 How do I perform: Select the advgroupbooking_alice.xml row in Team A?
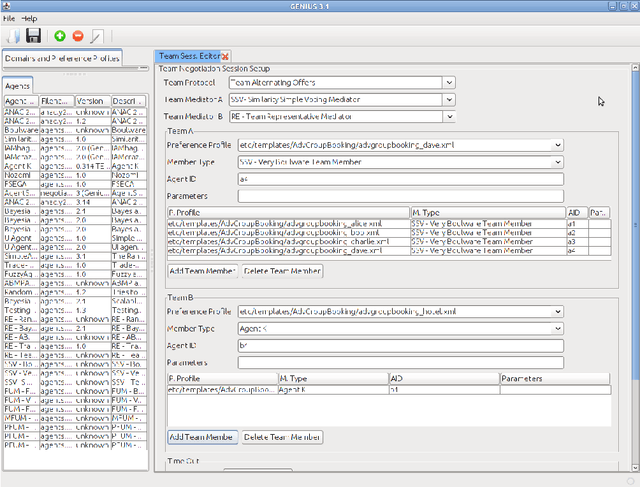[288, 225]
